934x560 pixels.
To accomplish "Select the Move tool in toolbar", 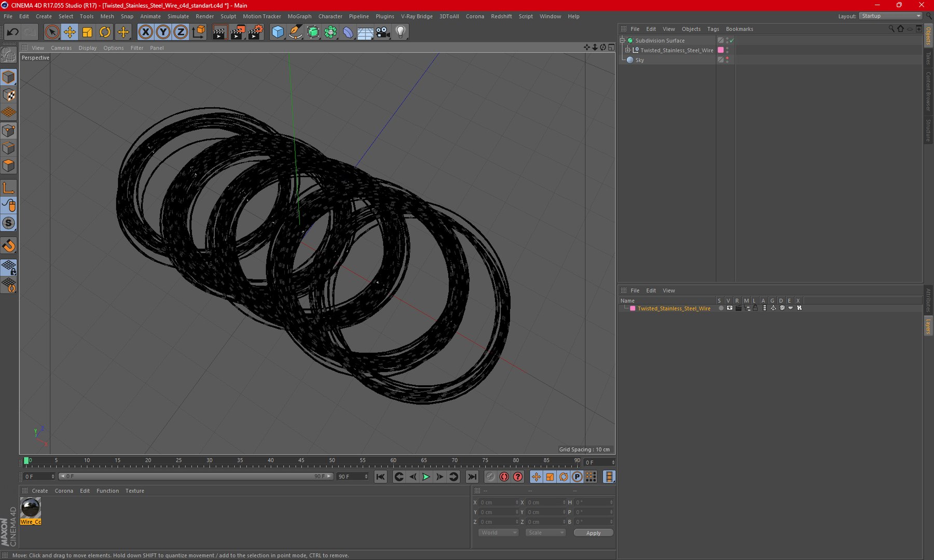I will pyautogui.click(x=69, y=32).
